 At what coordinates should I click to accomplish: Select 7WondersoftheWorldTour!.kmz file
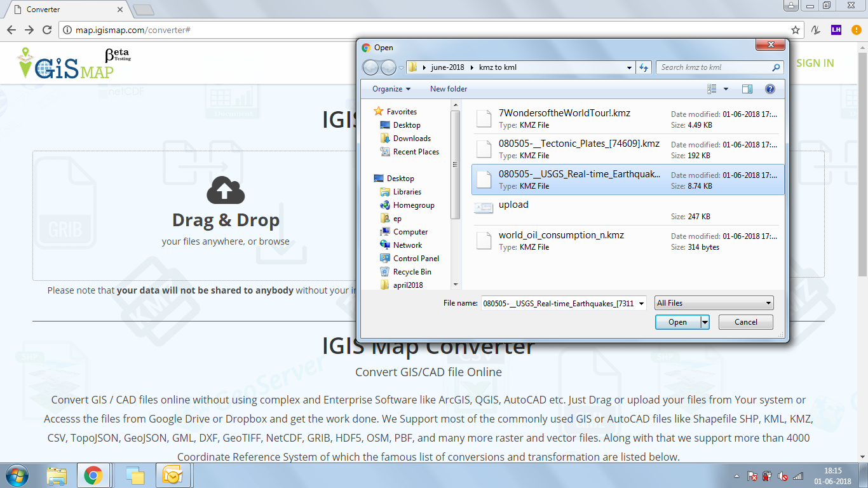[628, 119]
